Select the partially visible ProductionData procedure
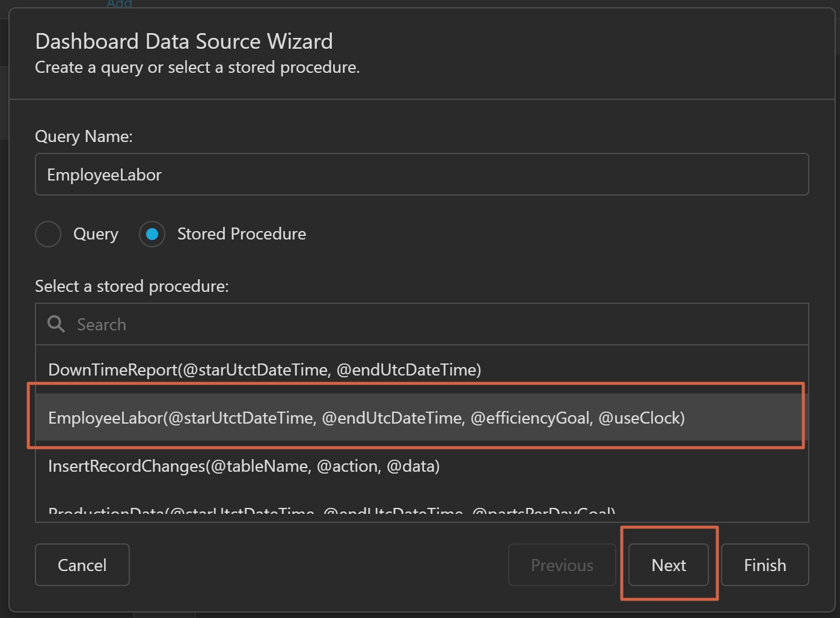 (x=331, y=513)
